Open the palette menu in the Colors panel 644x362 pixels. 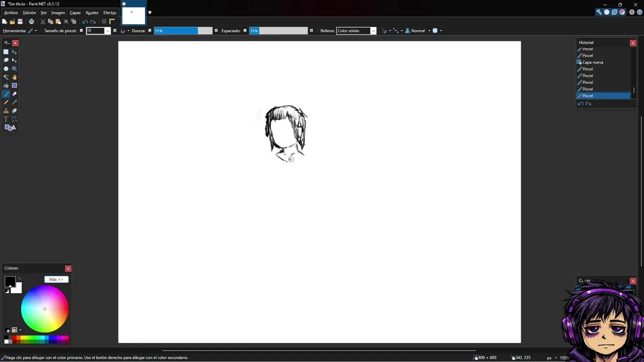tap(17, 330)
